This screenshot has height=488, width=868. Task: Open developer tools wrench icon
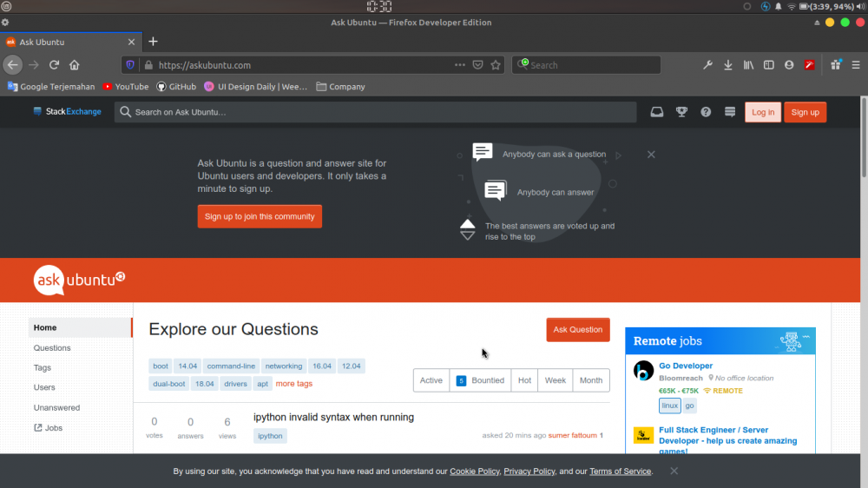tap(707, 65)
